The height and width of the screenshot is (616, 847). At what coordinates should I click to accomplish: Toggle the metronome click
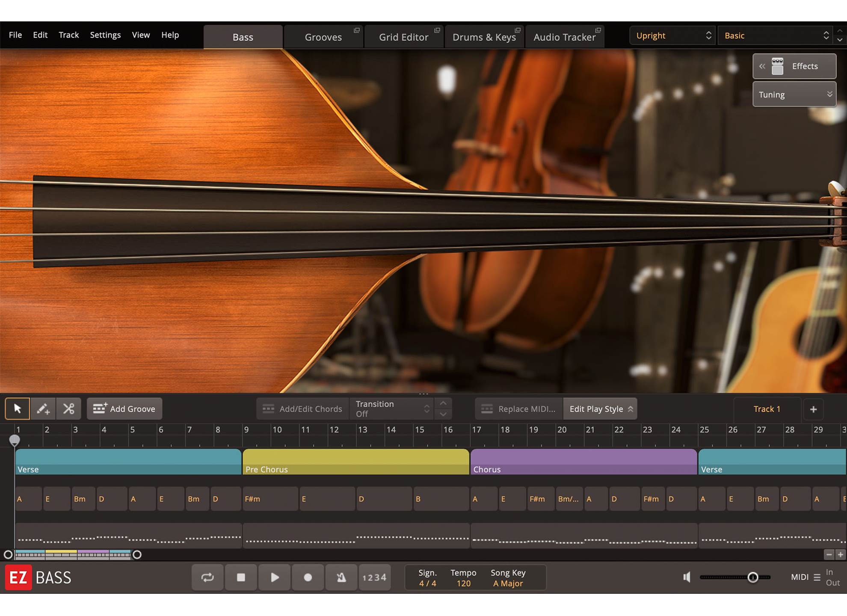341,577
